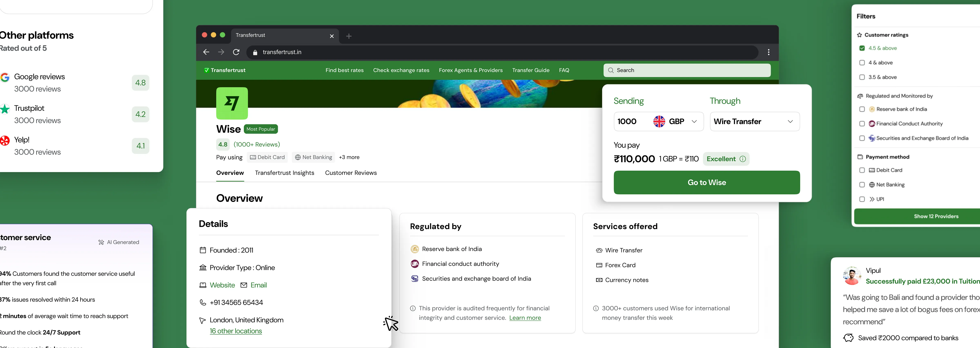The width and height of the screenshot is (980, 348).
Task: Expand +3 more payment options
Action: click(349, 157)
